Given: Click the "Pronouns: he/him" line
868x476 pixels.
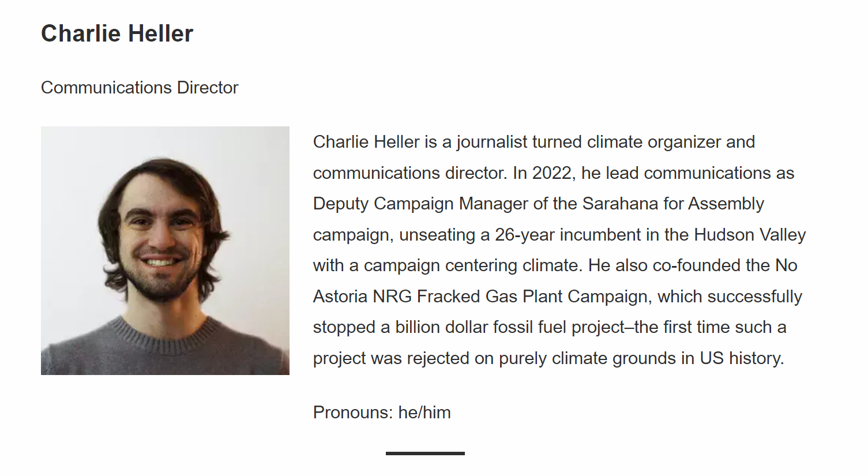Looking at the screenshot, I should point(382,413).
